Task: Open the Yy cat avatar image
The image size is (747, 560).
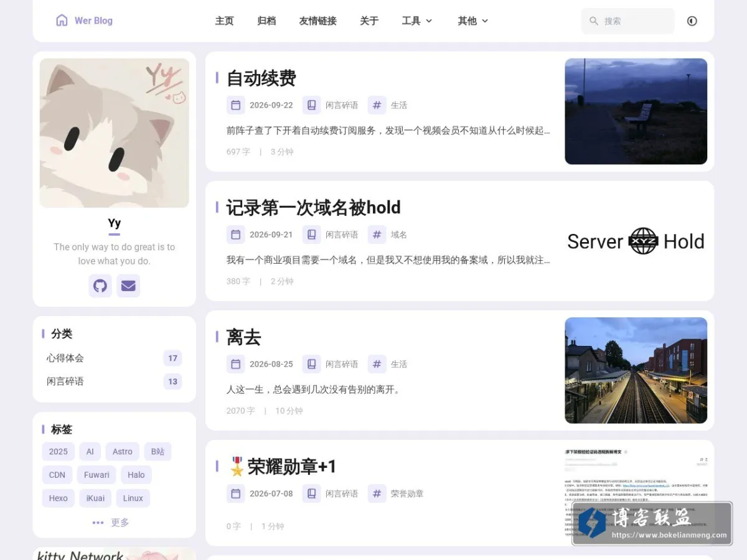Action: pos(115,133)
